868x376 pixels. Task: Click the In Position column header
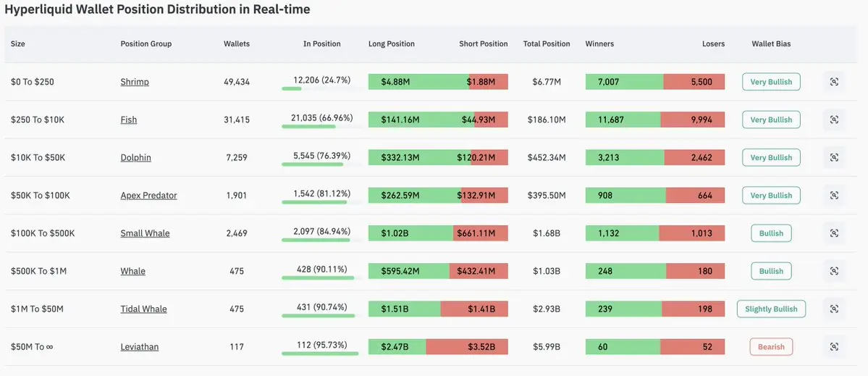pos(321,43)
